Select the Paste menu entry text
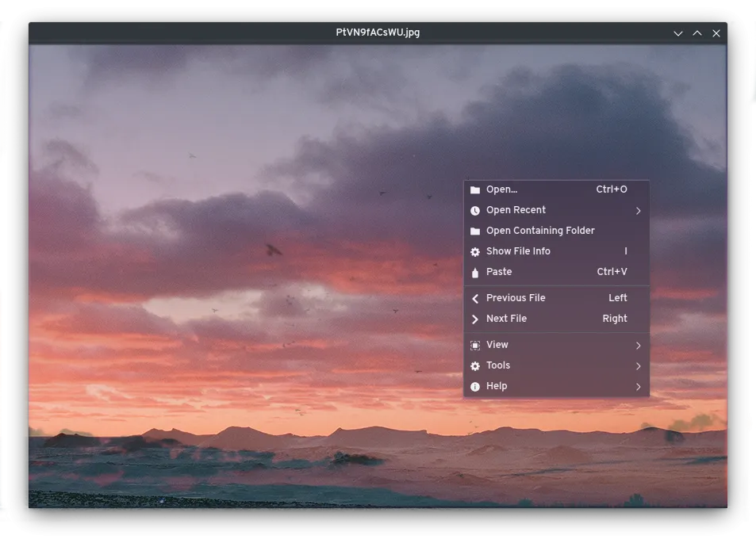 [x=499, y=272]
